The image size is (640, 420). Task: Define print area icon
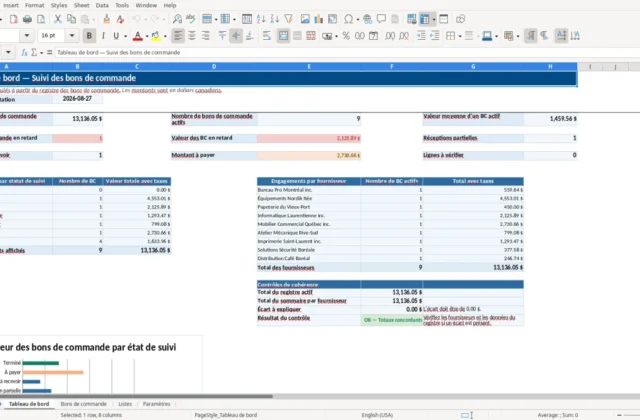click(x=411, y=19)
